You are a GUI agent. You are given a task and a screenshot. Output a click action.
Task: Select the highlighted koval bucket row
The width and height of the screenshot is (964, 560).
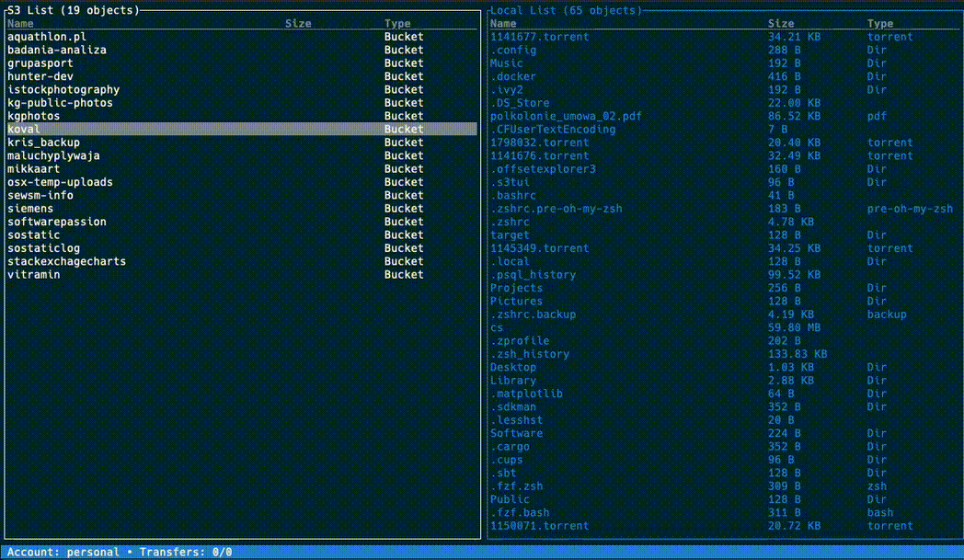(x=24, y=130)
